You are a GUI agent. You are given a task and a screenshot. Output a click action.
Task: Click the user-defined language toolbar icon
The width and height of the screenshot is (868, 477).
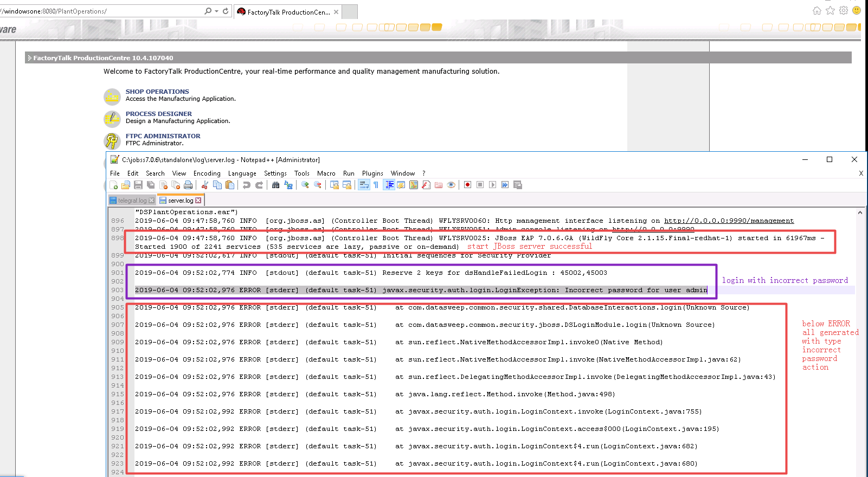tap(401, 185)
